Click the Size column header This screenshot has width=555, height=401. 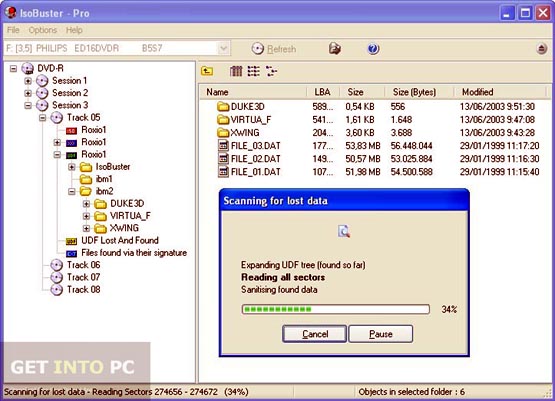point(362,92)
